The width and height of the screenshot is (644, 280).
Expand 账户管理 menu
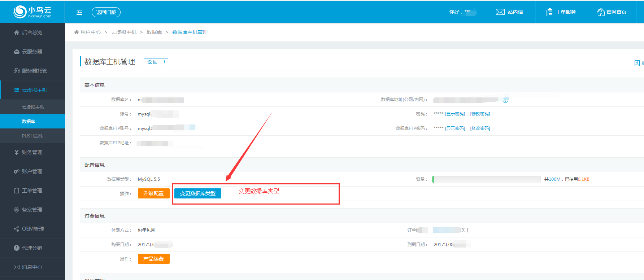coord(32,171)
